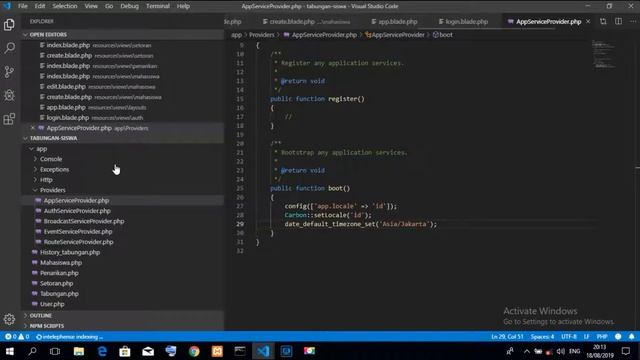Expand the Outline section
Viewport: 640px width, 360px height.
122,316
